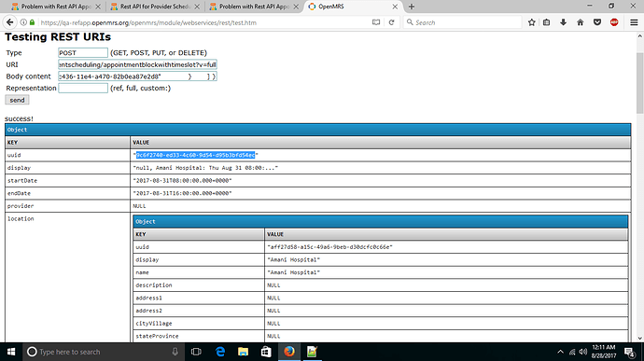Click the Firefox icon in the taskbar

[289, 352]
